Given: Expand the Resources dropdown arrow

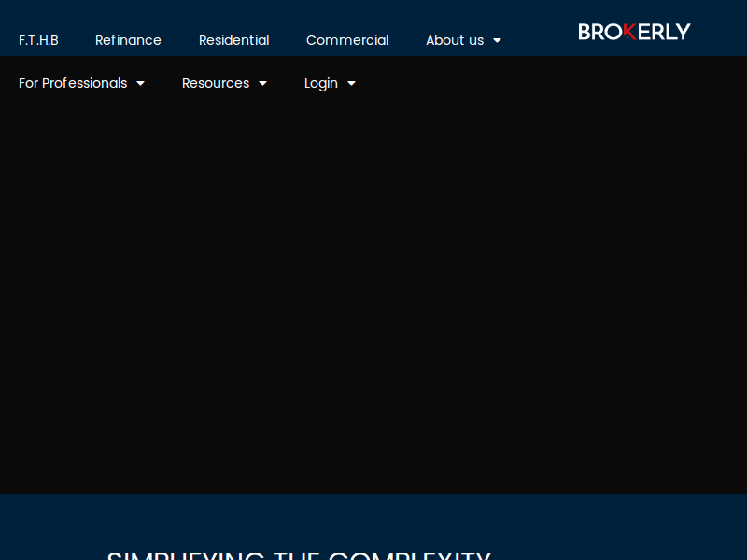Looking at the screenshot, I should coord(262,84).
